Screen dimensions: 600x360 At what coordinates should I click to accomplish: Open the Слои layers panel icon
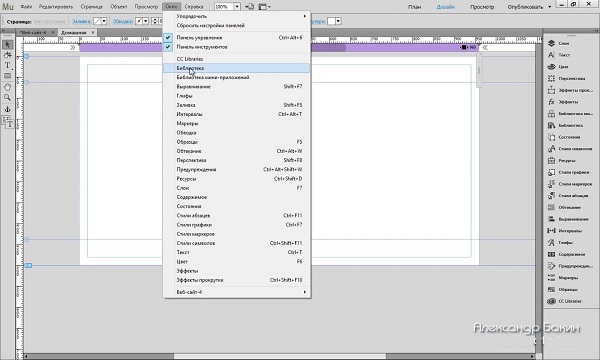tap(551, 43)
